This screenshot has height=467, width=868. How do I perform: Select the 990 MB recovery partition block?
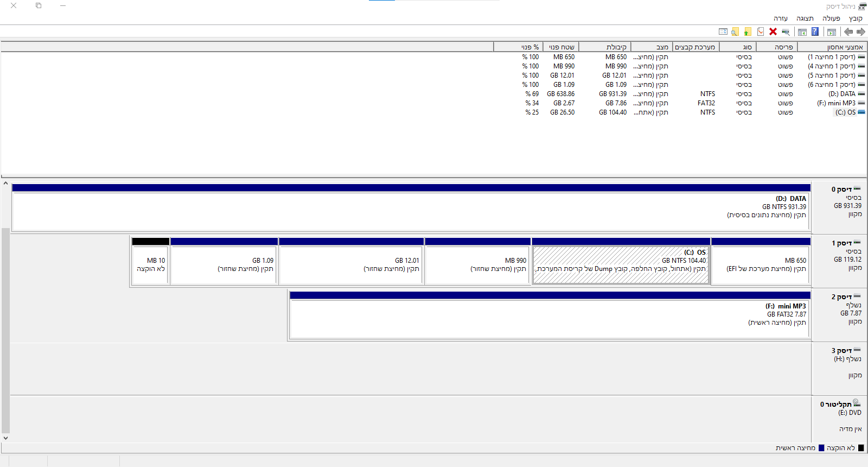click(x=478, y=261)
